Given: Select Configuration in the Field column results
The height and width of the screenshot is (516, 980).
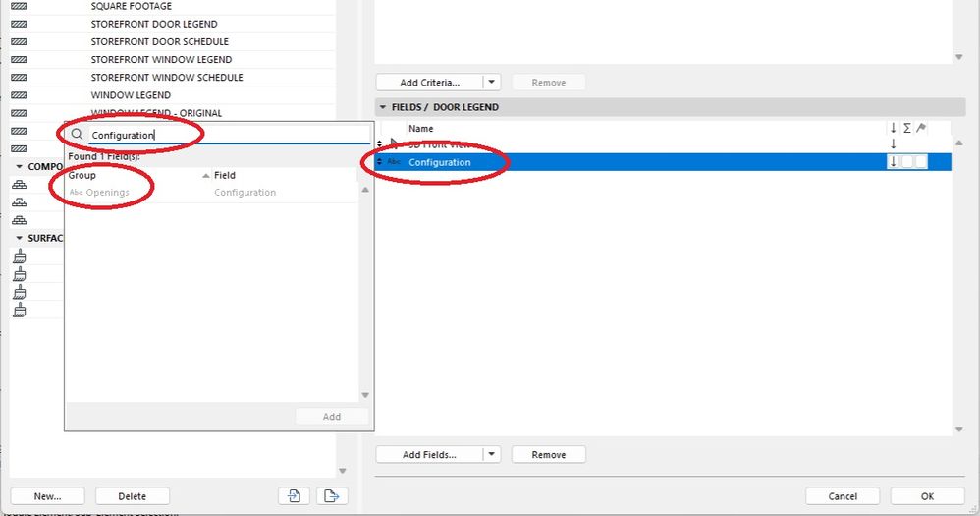Looking at the screenshot, I should pyautogui.click(x=245, y=192).
